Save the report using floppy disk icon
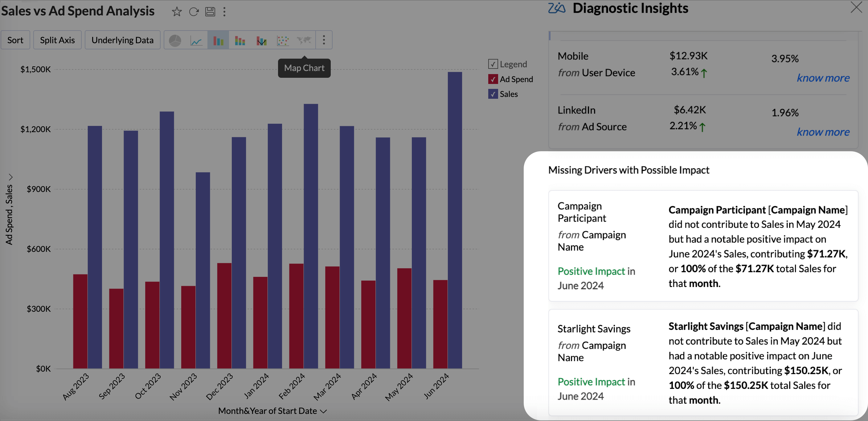The width and height of the screenshot is (868, 421). click(x=210, y=12)
